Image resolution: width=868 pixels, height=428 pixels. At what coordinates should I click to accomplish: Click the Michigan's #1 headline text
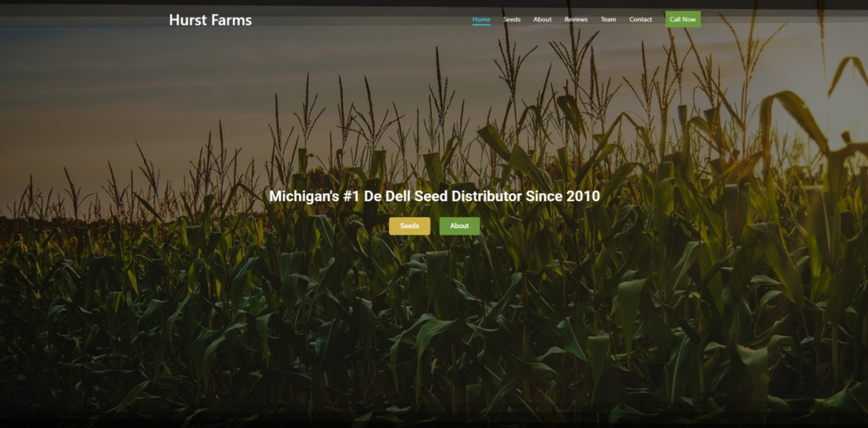click(x=434, y=196)
